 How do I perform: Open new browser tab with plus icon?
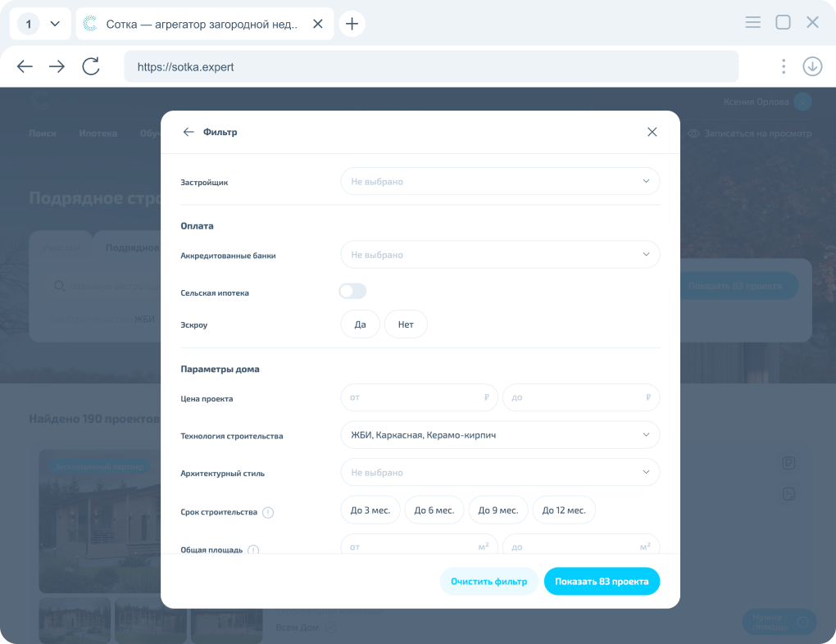point(352,24)
